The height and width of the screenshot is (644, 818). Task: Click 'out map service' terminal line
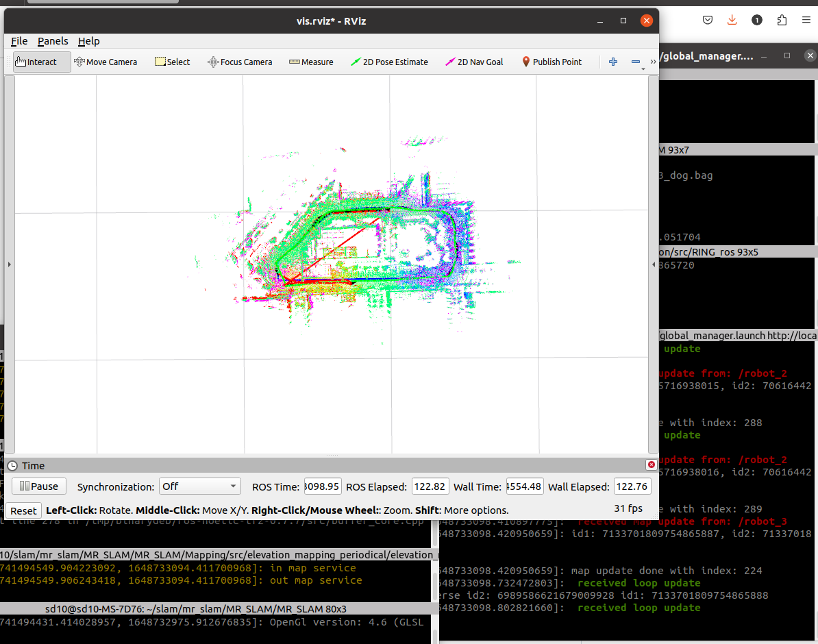pos(316,580)
